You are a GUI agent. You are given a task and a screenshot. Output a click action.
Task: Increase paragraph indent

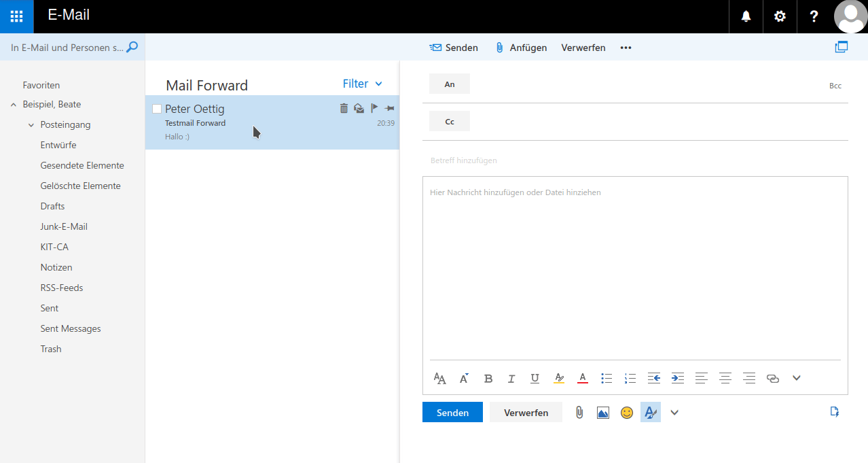pos(677,379)
